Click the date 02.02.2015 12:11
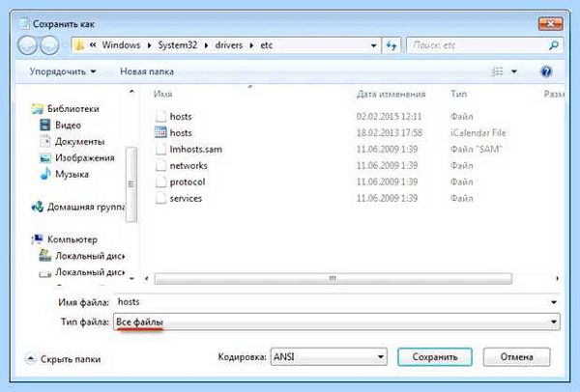 (390, 117)
